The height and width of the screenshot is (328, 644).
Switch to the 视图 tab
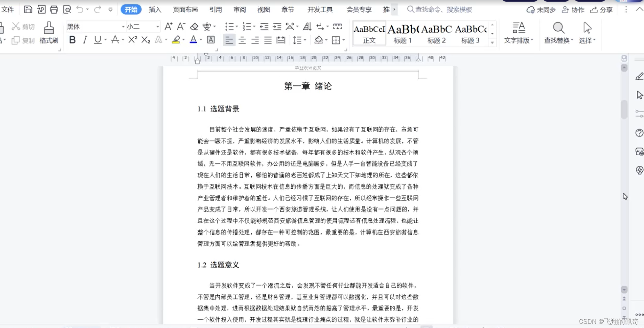264,9
